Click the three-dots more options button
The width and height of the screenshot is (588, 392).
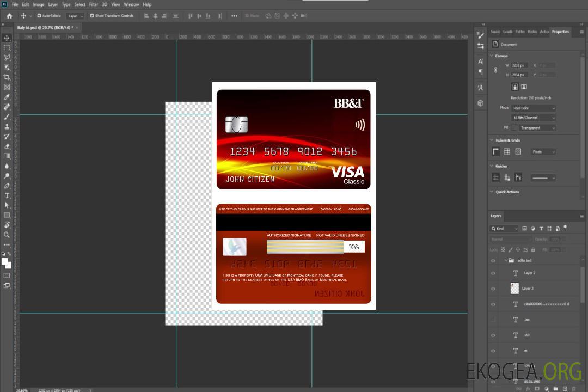[234, 16]
